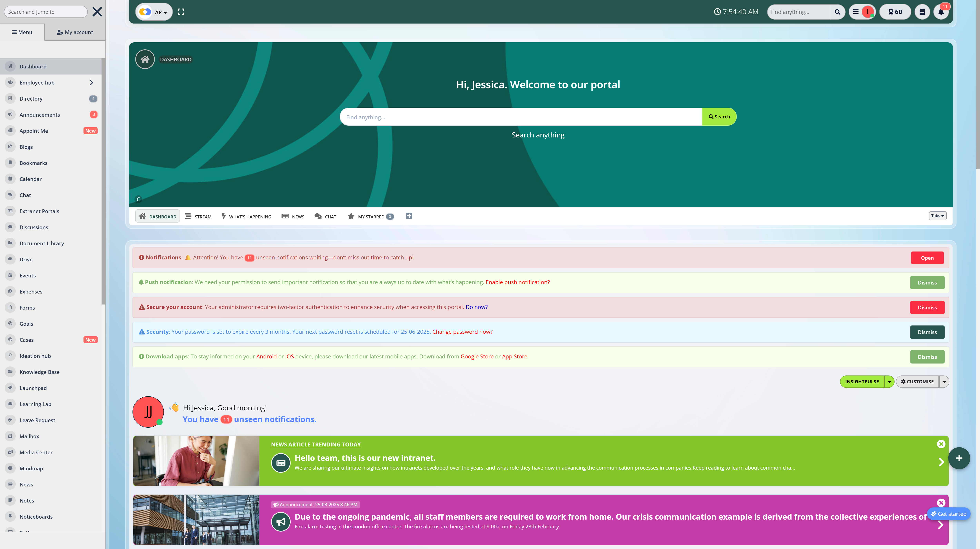Click the announcement megaphone circle icon
This screenshot has height=549, width=980.
[x=281, y=522]
